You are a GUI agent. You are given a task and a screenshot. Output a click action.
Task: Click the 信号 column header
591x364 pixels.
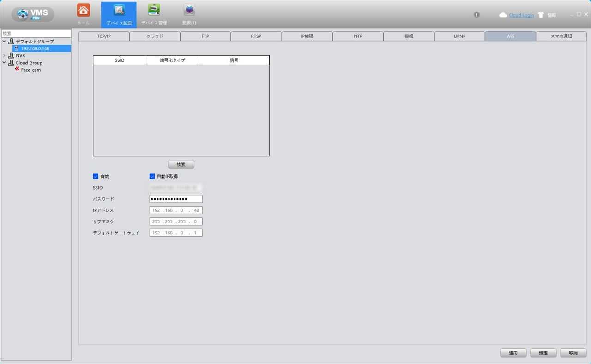click(234, 60)
